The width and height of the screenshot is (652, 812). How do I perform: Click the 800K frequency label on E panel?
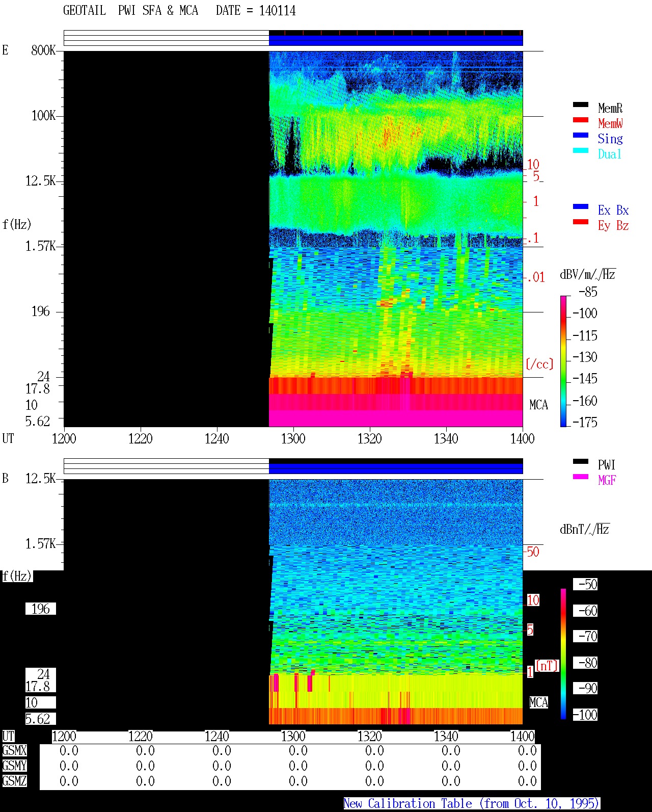click(x=43, y=50)
